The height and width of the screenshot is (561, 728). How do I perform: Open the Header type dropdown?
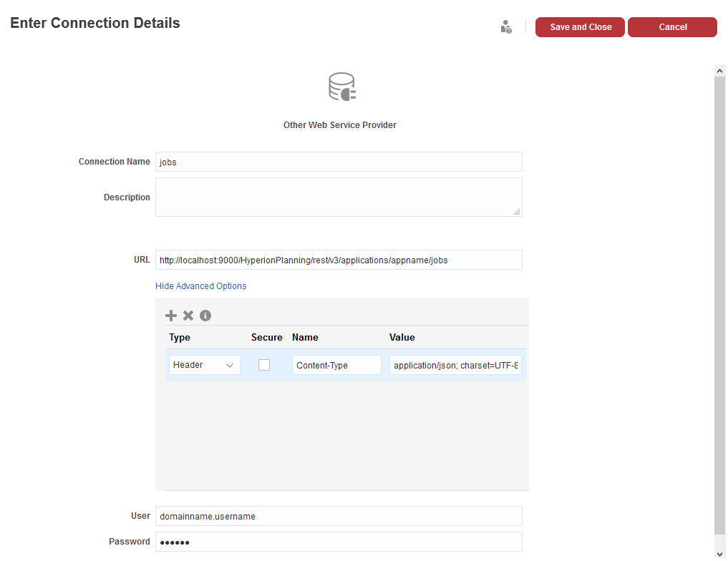pos(204,365)
